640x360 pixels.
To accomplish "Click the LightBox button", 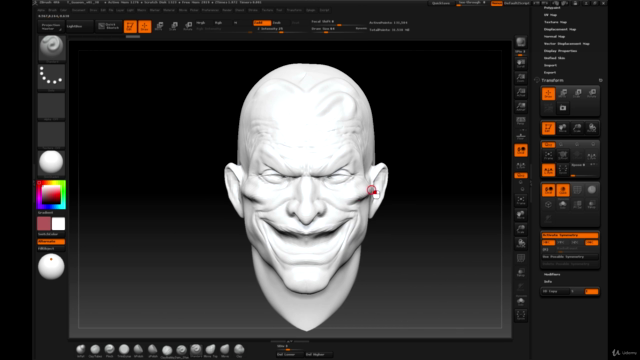I will [x=80, y=27].
